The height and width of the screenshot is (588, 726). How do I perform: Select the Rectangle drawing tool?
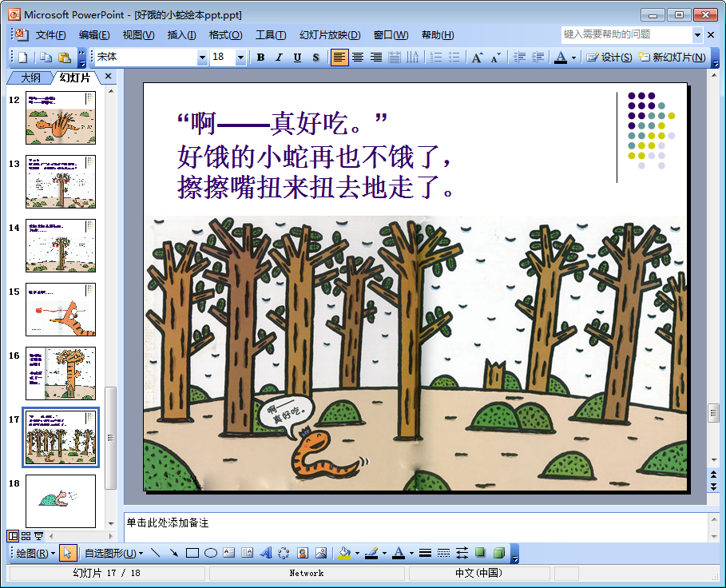192,554
